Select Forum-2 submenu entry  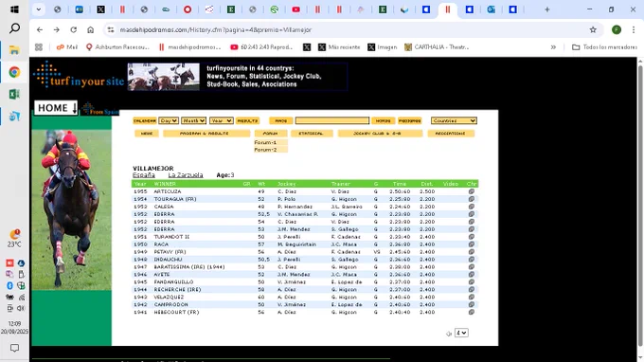pos(271,150)
